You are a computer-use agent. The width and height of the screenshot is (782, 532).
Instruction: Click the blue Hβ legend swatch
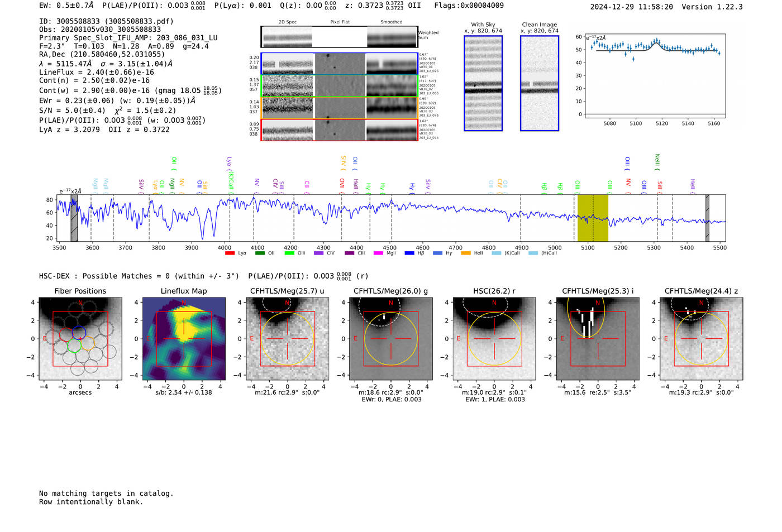(409, 253)
